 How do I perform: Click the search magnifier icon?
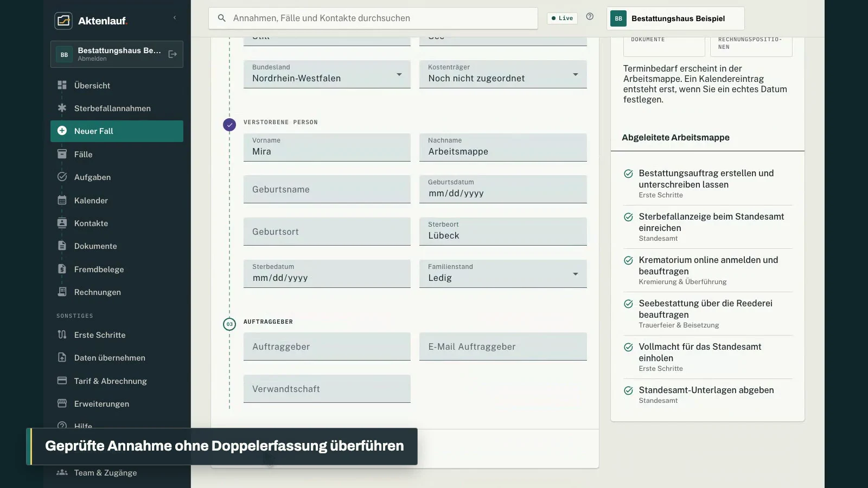pyautogui.click(x=221, y=18)
